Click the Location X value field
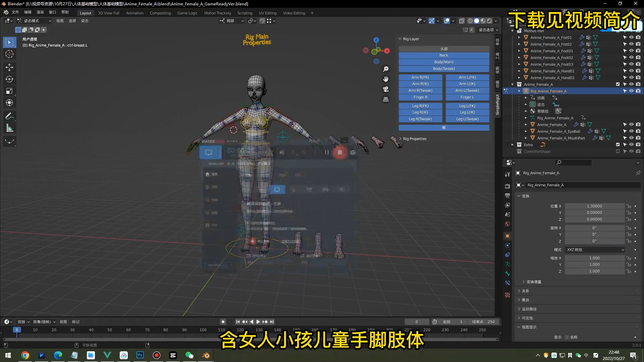This screenshot has height=362, width=644. coord(594,206)
